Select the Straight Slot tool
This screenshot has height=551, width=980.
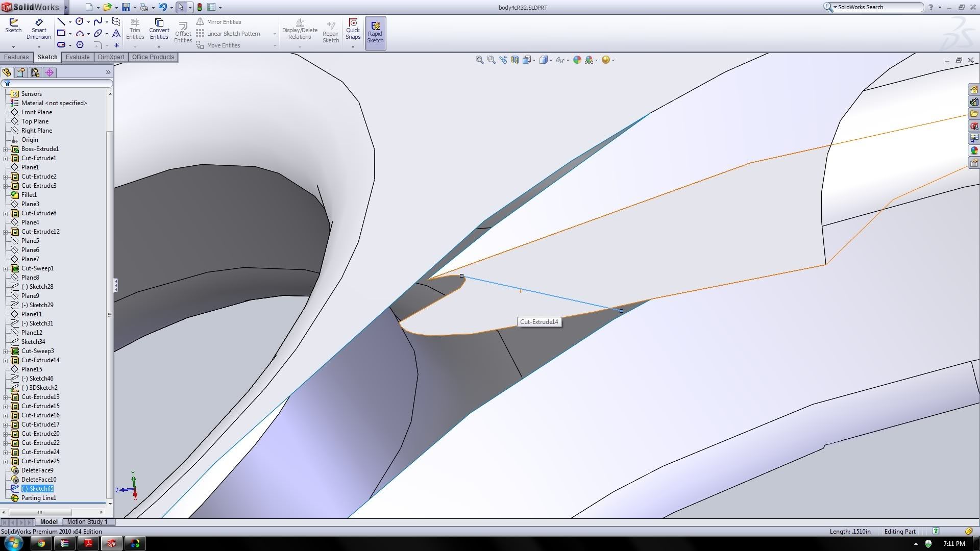61,45
